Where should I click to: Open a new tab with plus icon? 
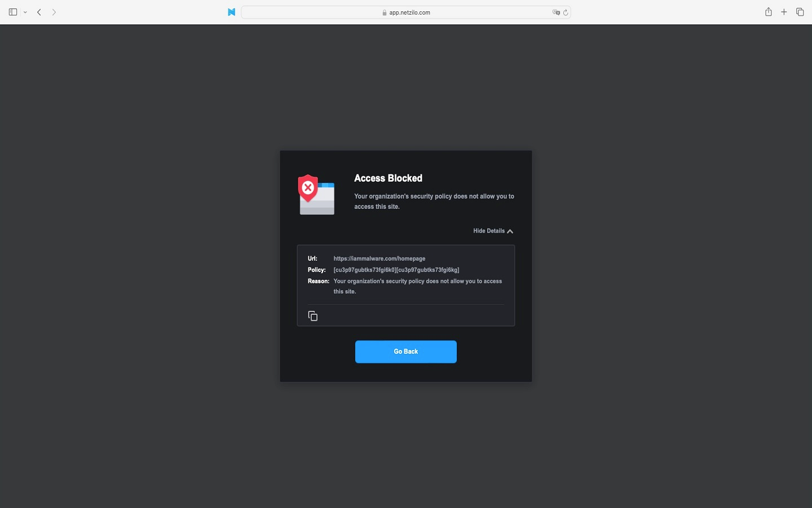pyautogui.click(x=784, y=12)
